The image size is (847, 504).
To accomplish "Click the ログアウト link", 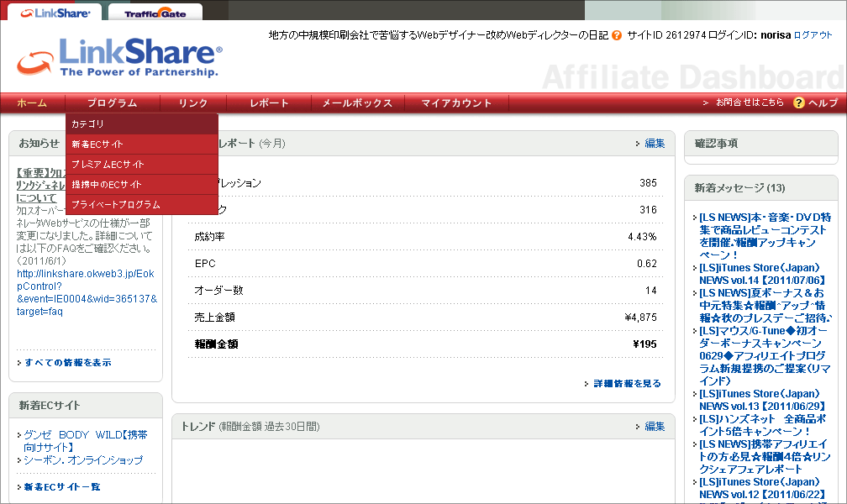I will [813, 35].
